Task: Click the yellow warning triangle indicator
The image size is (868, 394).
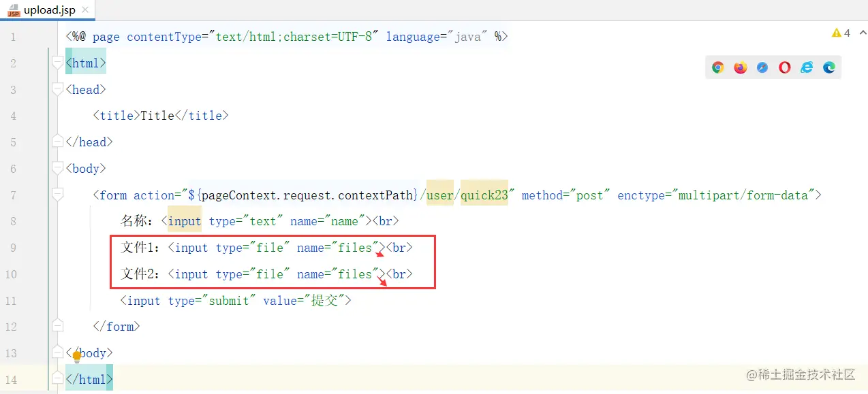Action: tap(836, 33)
